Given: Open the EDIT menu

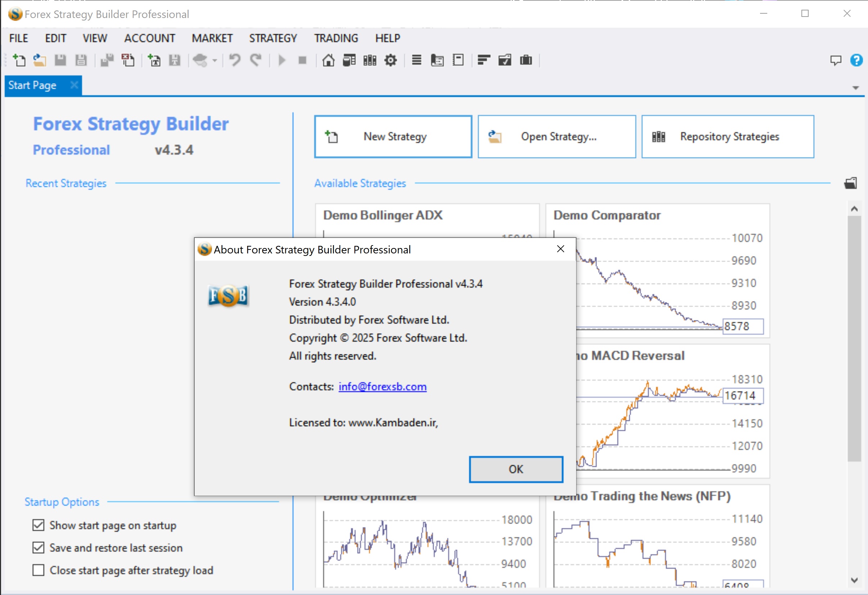Looking at the screenshot, I should point(56,38).
